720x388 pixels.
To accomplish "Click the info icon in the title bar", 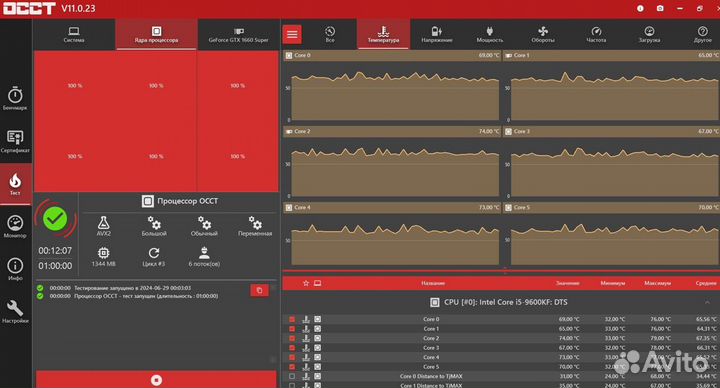I will 640,8.
